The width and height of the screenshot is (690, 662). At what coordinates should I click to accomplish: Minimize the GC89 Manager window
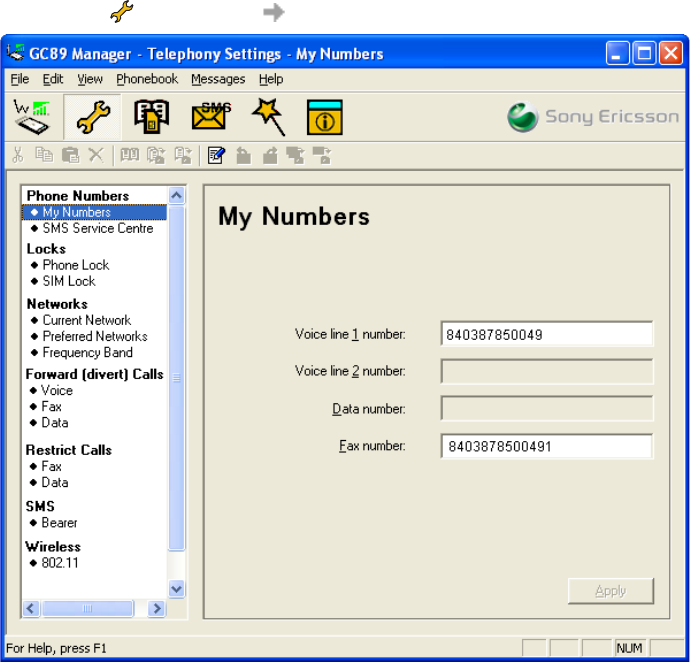617,54
